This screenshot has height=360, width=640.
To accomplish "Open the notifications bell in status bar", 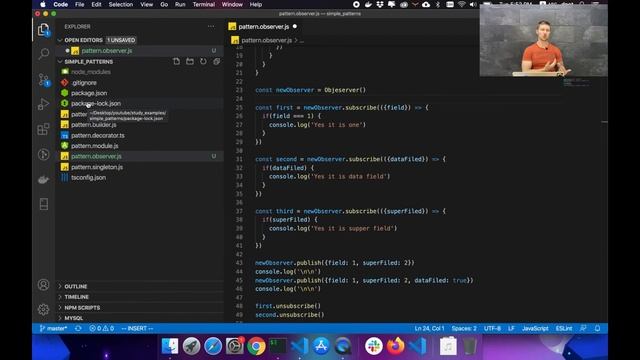I will pos(597,328).
